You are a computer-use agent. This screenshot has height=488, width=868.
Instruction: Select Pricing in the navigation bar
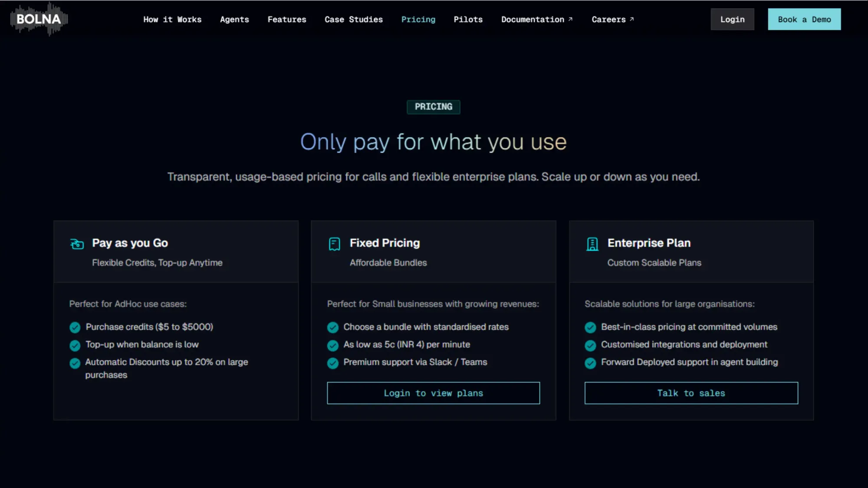click(x=418, y=19)
